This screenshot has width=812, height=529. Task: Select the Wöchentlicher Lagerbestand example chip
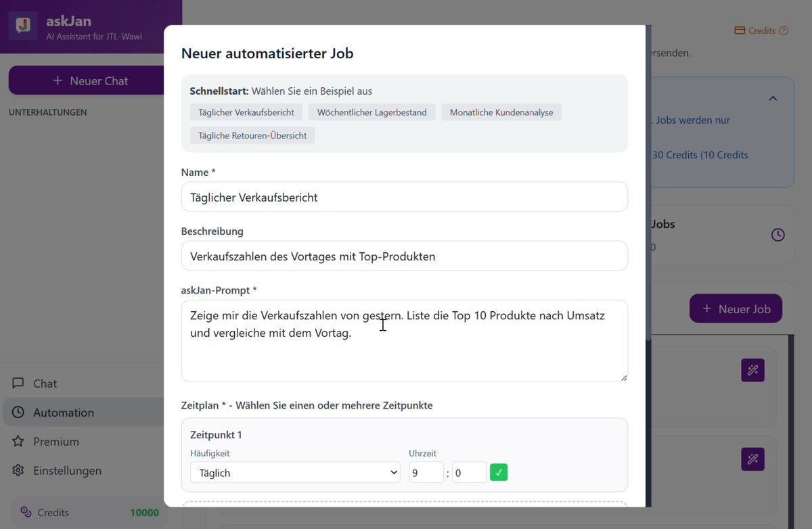click(371, 112)
